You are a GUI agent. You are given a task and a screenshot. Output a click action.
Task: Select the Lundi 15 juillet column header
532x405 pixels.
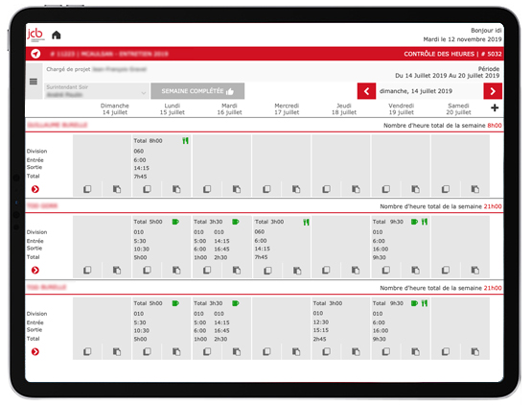click(172, 109)
